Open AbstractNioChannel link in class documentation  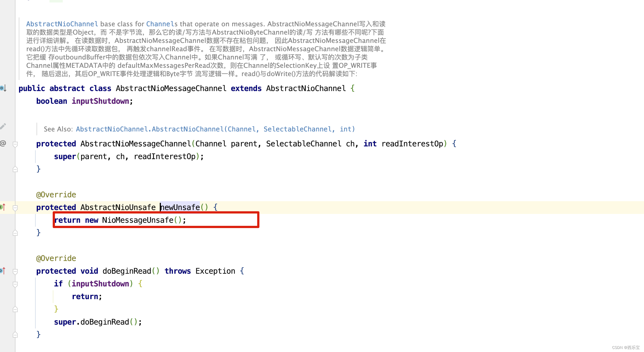pos(62,24)
